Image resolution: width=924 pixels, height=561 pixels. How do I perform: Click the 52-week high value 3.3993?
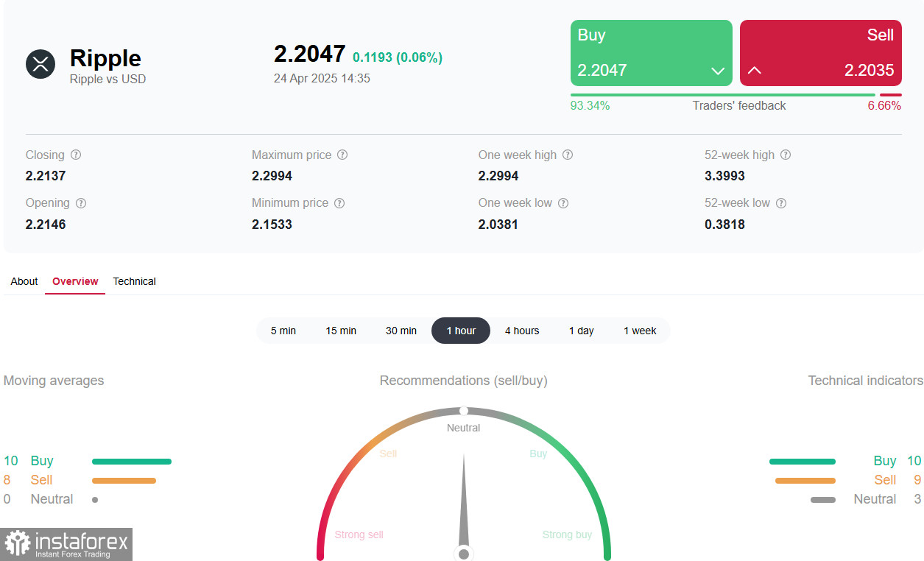pyautogui.click(x=724, y=176)
